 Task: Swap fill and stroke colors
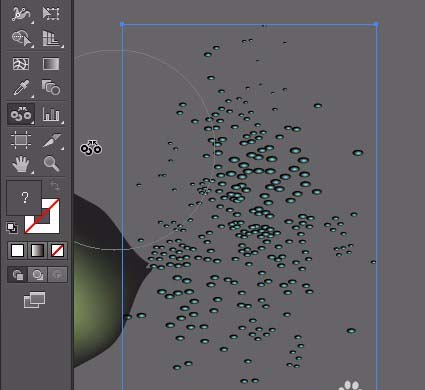[55, 186]
